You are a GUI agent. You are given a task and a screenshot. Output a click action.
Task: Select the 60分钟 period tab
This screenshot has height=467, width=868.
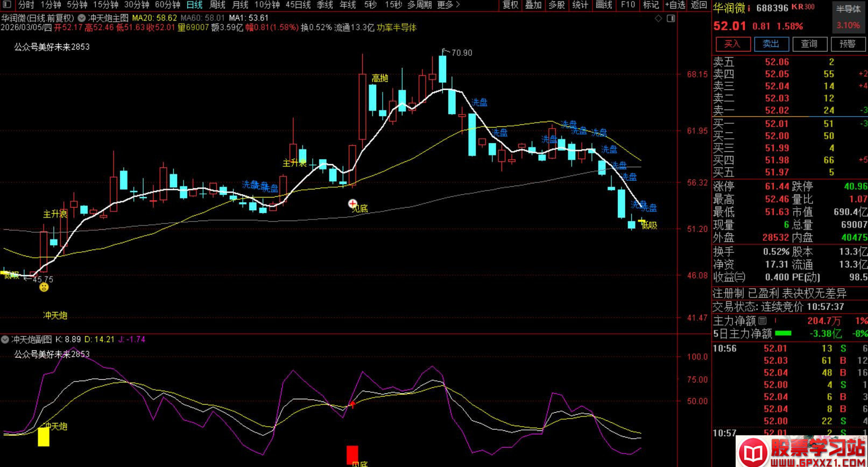pos(167,5)
